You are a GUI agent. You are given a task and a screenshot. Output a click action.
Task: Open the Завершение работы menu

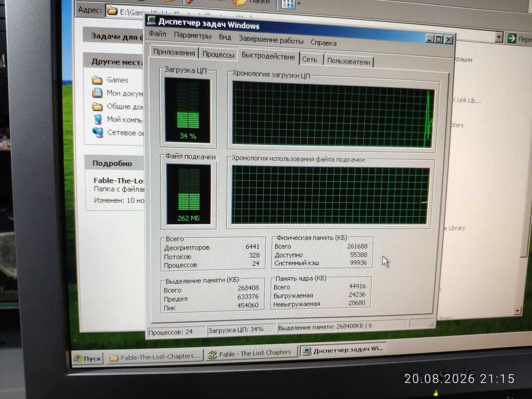click(x=271, y=40)
